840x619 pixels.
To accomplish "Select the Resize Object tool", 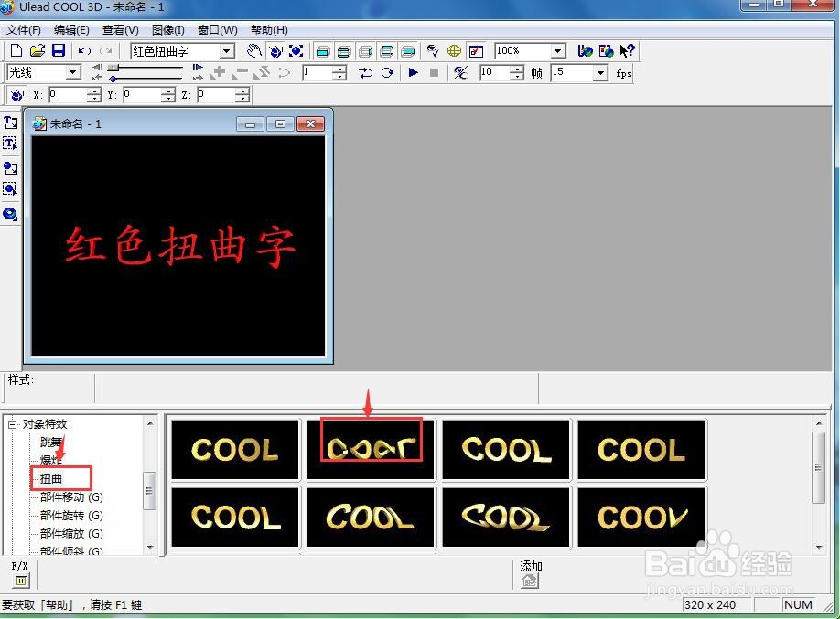I will [x=296, y=51].
